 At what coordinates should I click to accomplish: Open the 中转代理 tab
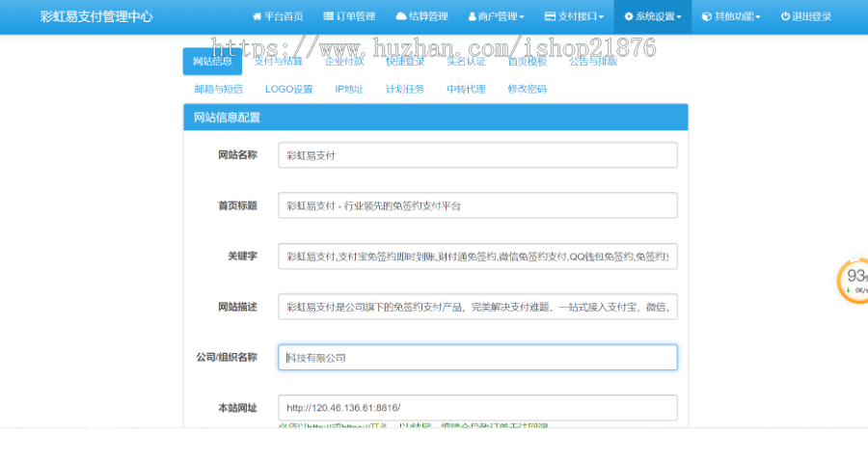pyautogui.click(x=466, y=89)
